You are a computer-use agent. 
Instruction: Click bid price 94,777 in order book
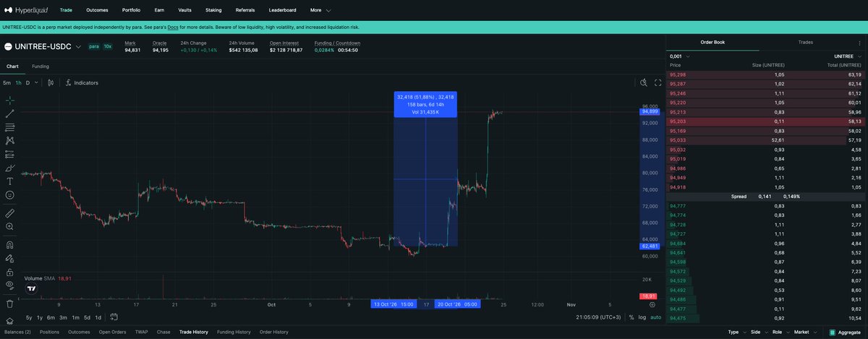coord(677,206)
